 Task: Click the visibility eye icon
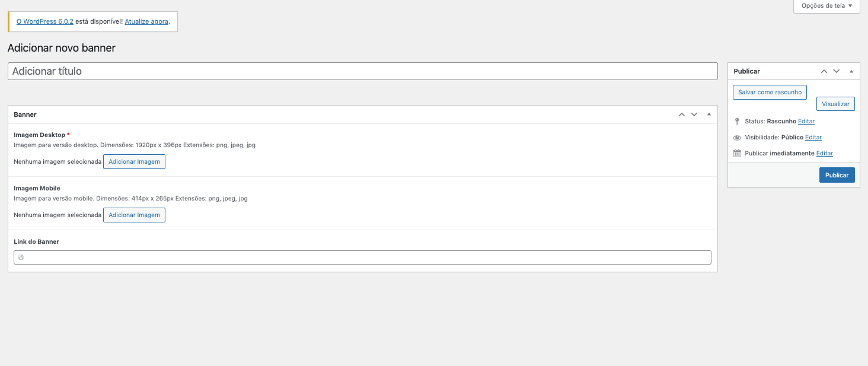click(737, 138)
